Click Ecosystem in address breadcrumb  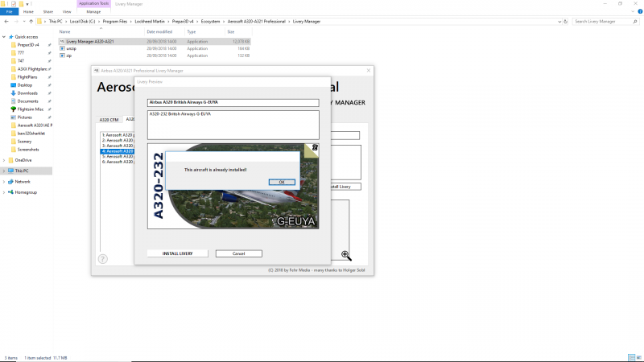point(210,22)
